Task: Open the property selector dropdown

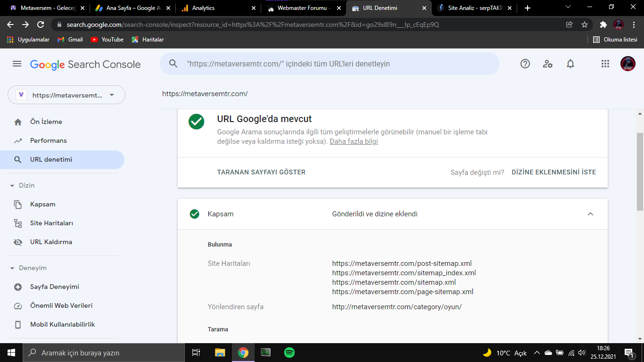Action: point(66,95)
